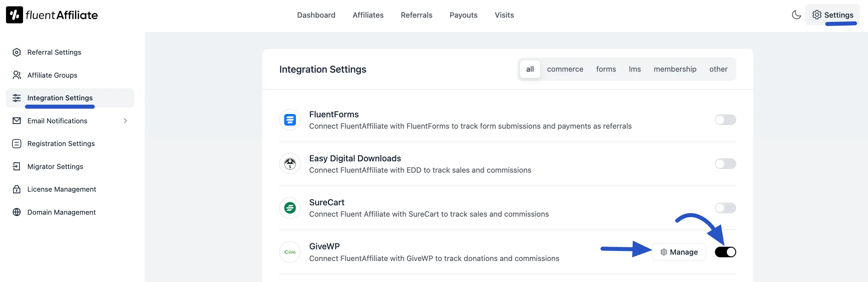Click the Registration Settings form icon
Viewport: 868px width, 282px height.
[16, 144]
